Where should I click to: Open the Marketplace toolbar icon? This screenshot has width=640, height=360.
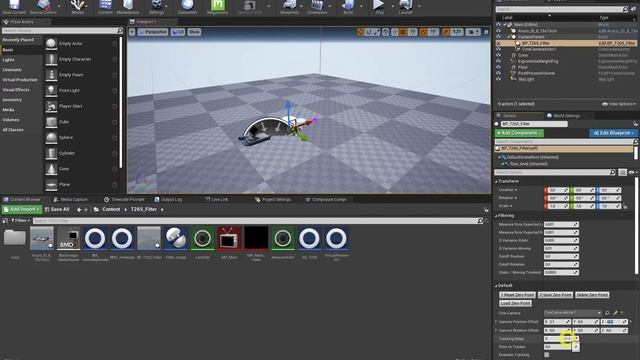pyautogui.click(x=128, y=5)
